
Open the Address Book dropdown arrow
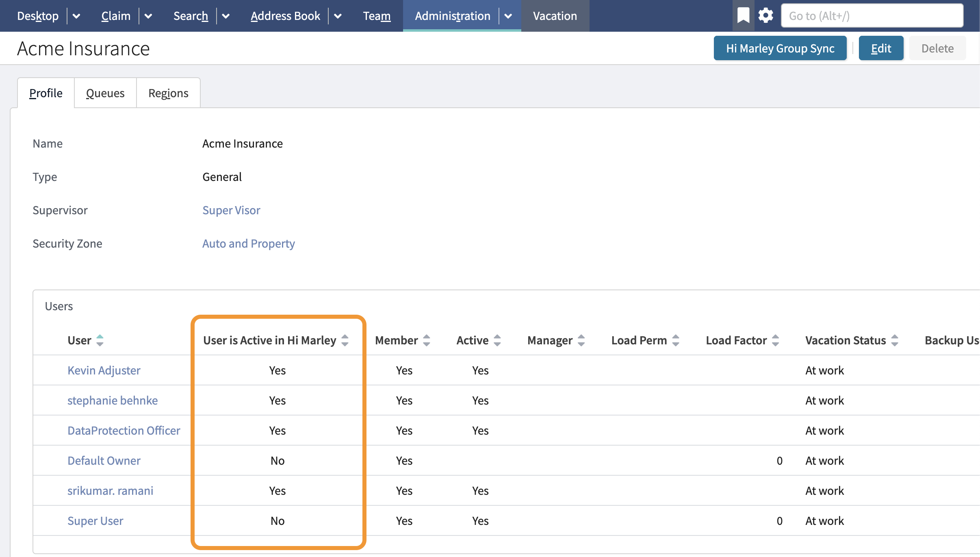[338, 16]
